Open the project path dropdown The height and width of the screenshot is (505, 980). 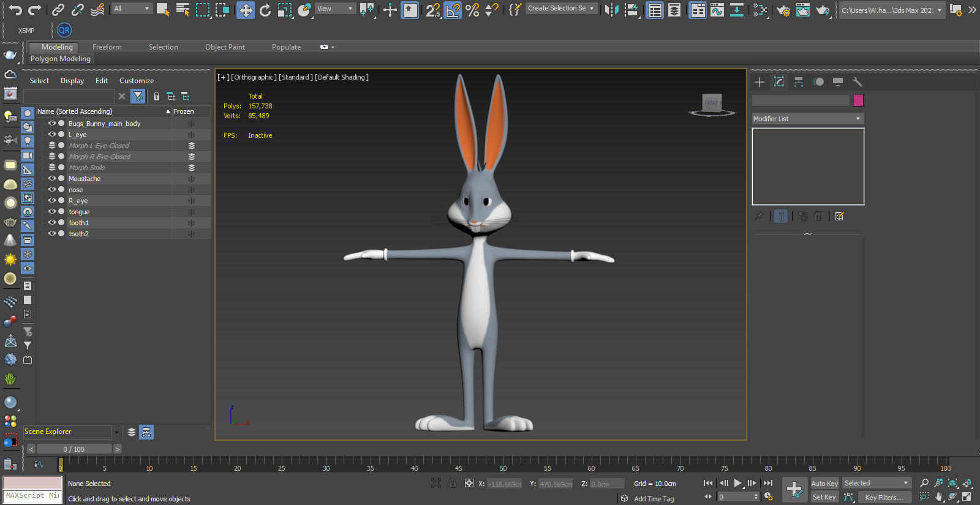pyautogui.click(x=892, y=10)
